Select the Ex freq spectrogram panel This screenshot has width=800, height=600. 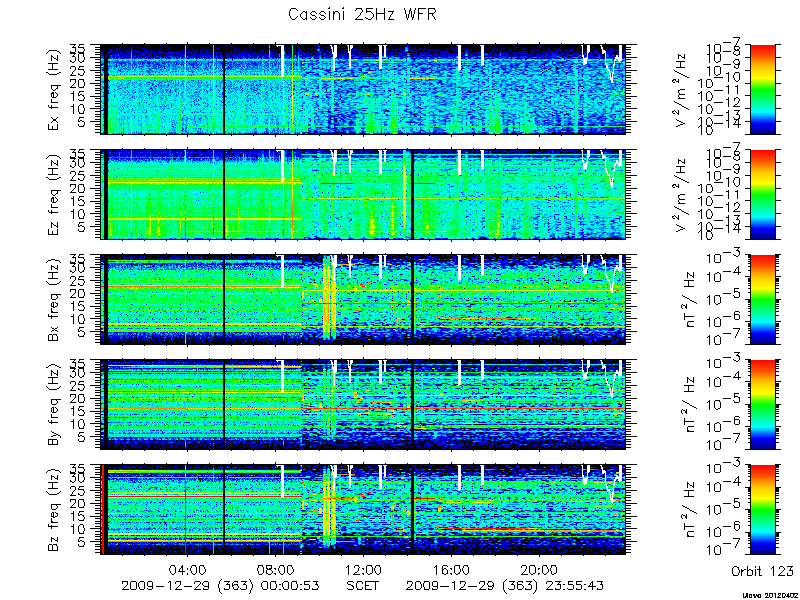pos(363,89)
